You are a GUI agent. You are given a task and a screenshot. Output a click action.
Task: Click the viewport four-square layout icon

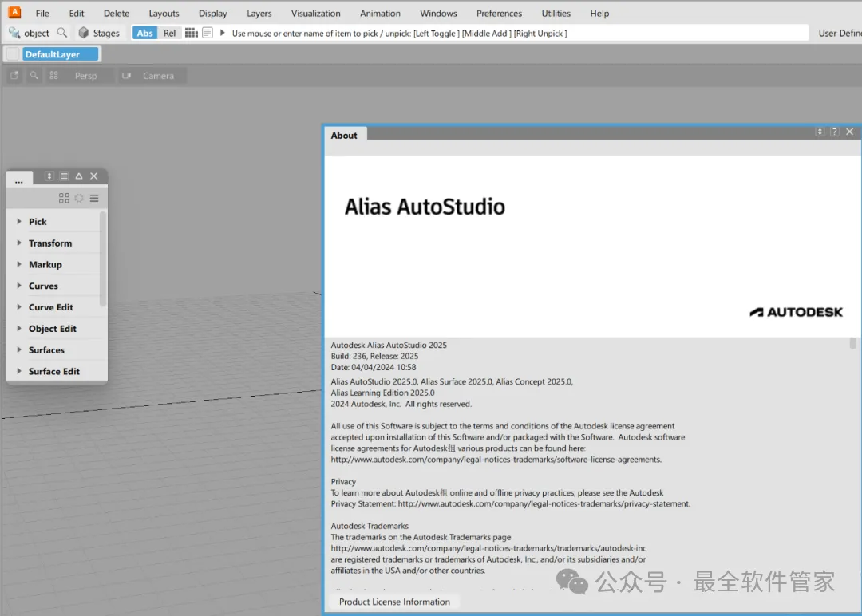54,75
